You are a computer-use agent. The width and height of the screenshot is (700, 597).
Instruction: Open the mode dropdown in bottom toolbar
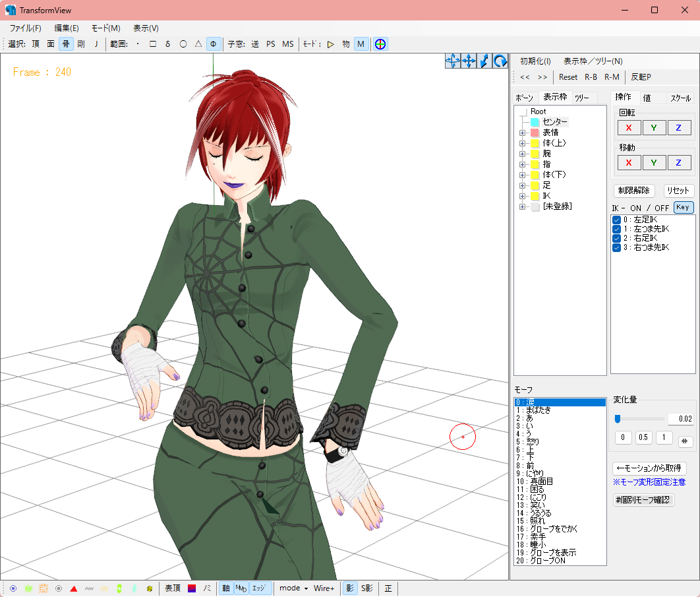[293, 588]
